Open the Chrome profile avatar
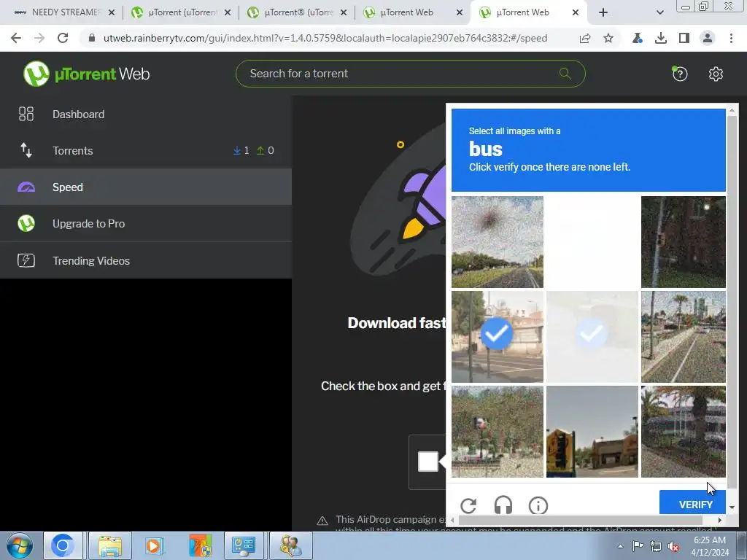This screenshot has width=747, height=560. [708, 38]
